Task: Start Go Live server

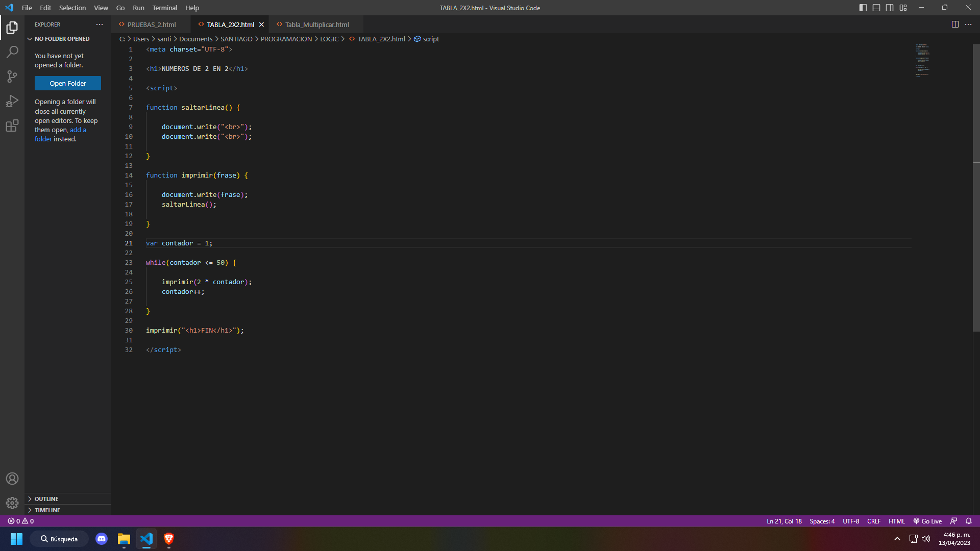Action: pos(927,521)
